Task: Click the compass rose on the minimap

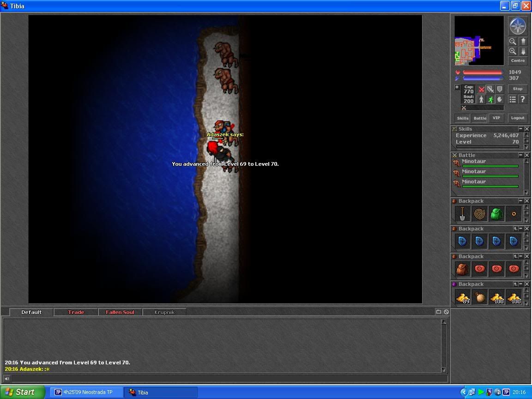Action: tap(518, 26)
